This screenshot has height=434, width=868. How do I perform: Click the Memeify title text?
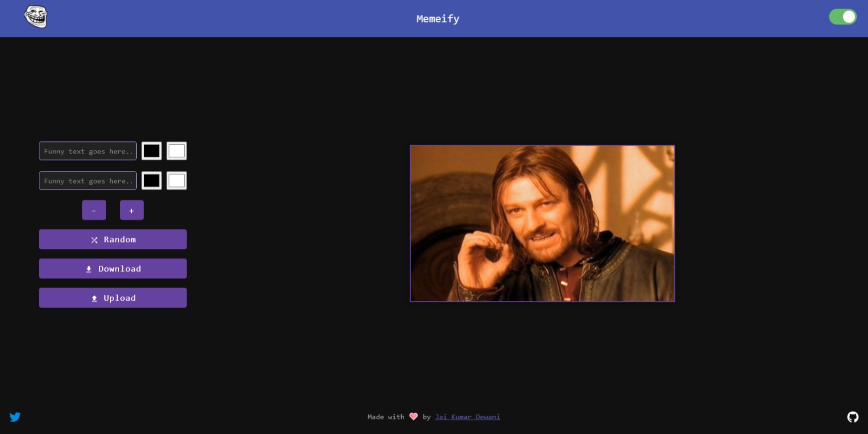coord(438,19)
